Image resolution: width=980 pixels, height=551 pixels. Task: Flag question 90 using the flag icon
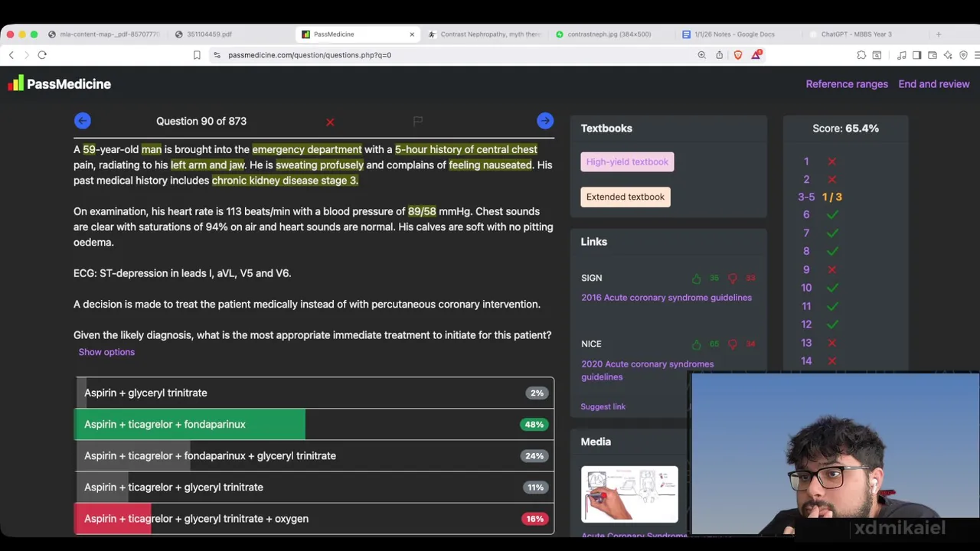[x=418, y=121]
